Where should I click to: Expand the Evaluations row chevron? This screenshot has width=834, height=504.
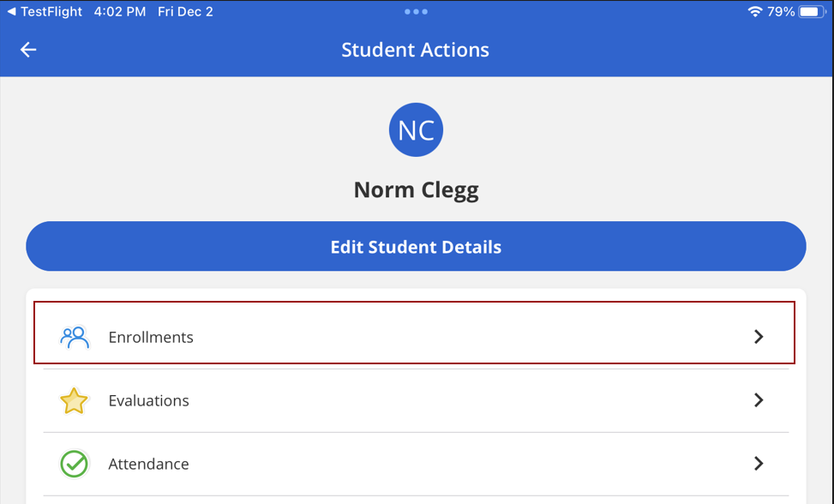[x=759, y=399]
